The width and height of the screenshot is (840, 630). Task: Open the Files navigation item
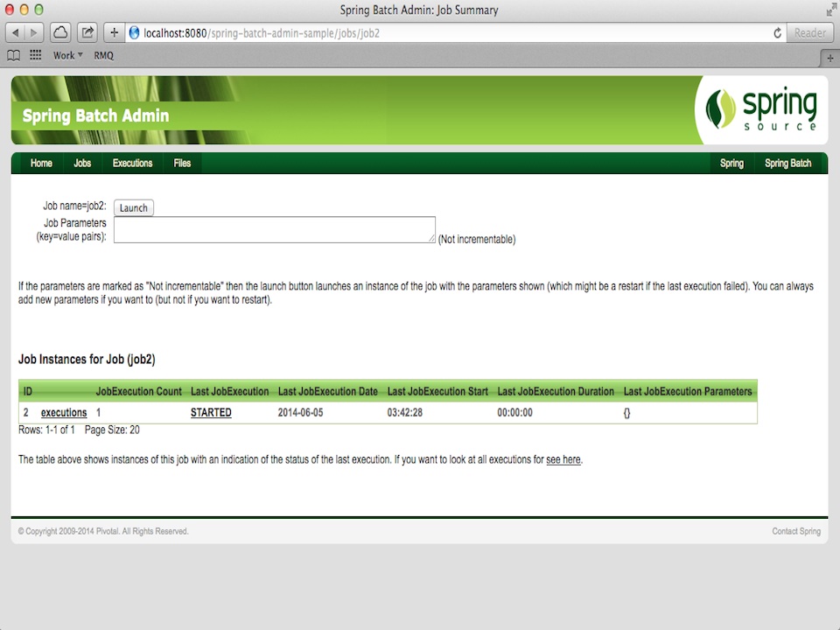182,164
